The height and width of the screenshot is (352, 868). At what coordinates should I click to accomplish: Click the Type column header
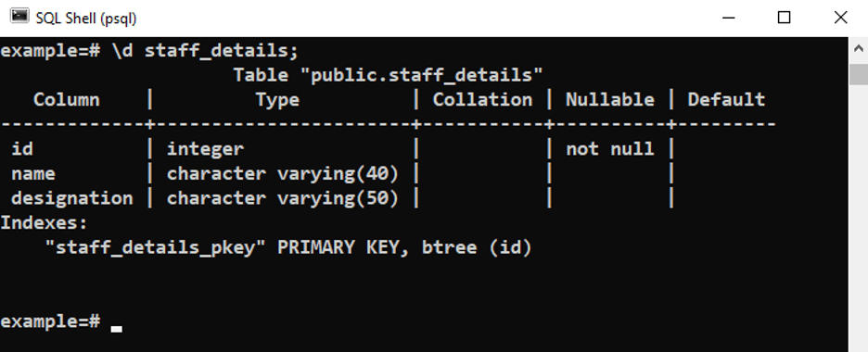277,100
